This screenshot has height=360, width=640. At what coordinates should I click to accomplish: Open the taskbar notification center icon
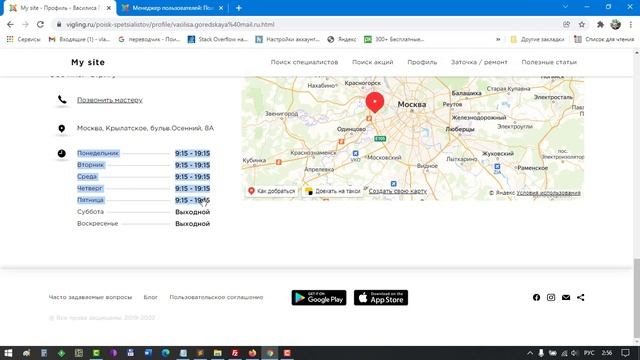(625, 353)
